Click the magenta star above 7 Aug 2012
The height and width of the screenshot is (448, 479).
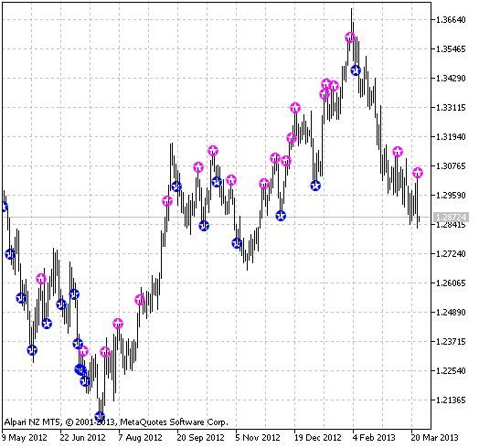pyautogui.click(x=118, y=324)
